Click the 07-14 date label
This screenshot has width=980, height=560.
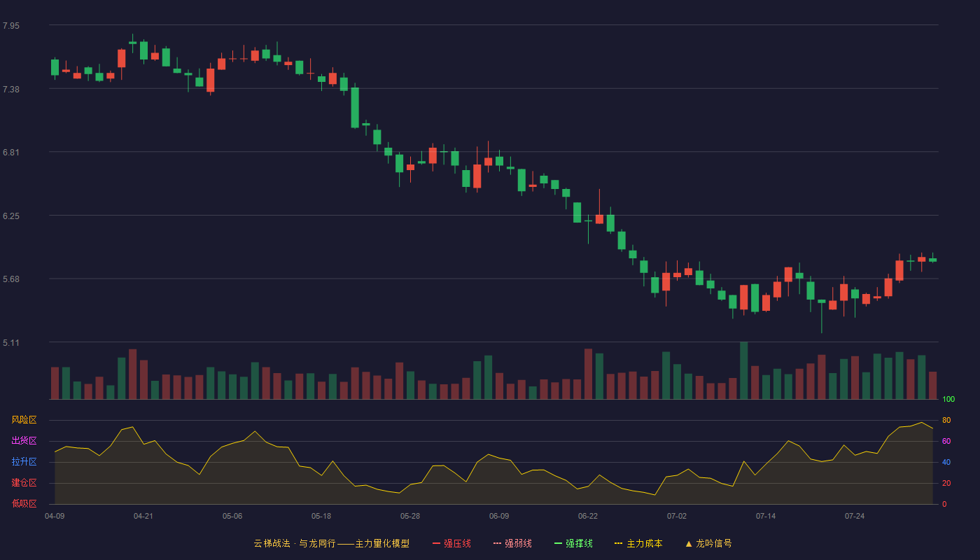tap(766, 516)
